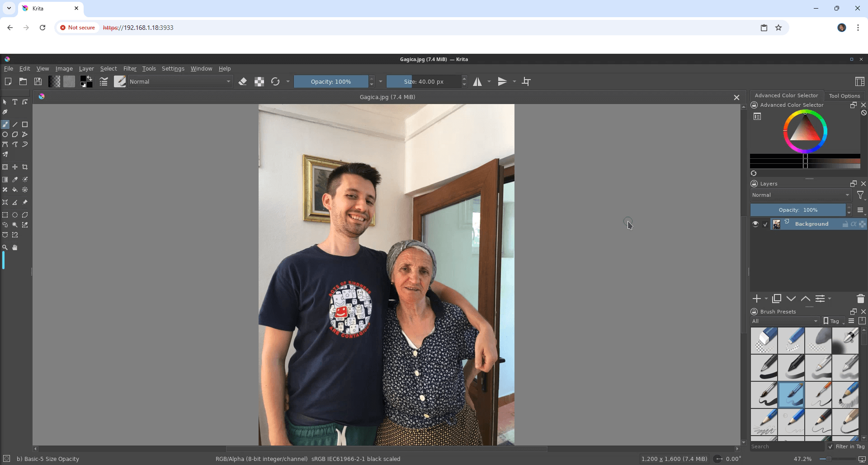Toggle Background layer visibility eye
Viewport: 868px width, 465px height.
(x=755, y=224)
